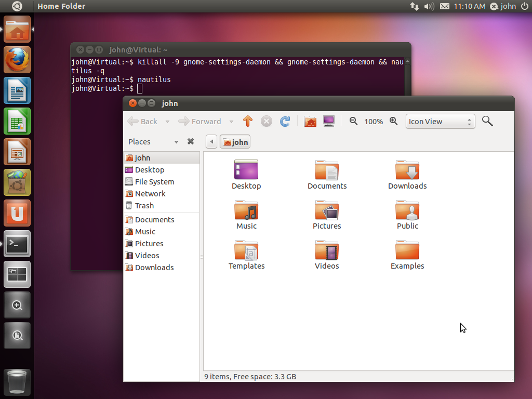Screen dimensions: 532x399
Task: Click the zoom in control next to 100%
Action: 393,121
